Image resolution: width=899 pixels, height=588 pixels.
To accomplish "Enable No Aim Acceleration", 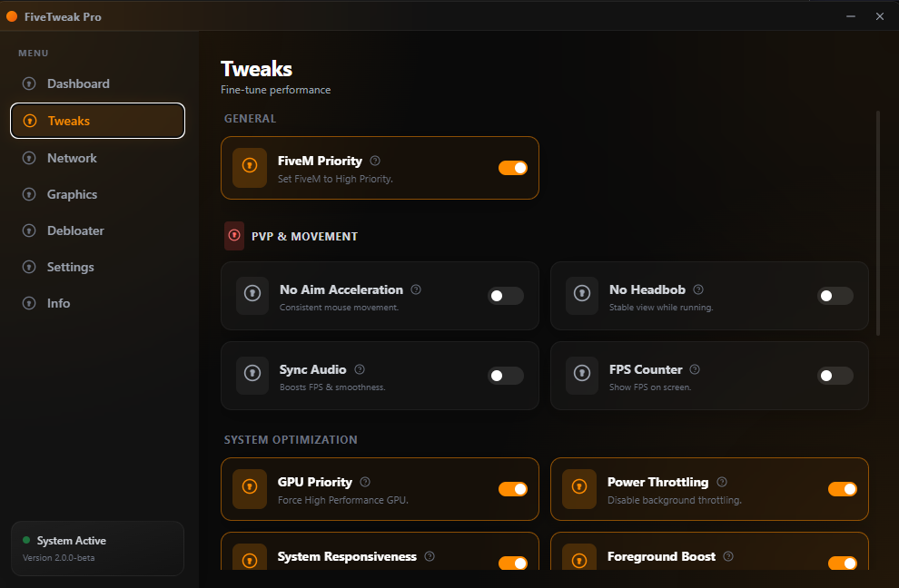I will 505,296.
